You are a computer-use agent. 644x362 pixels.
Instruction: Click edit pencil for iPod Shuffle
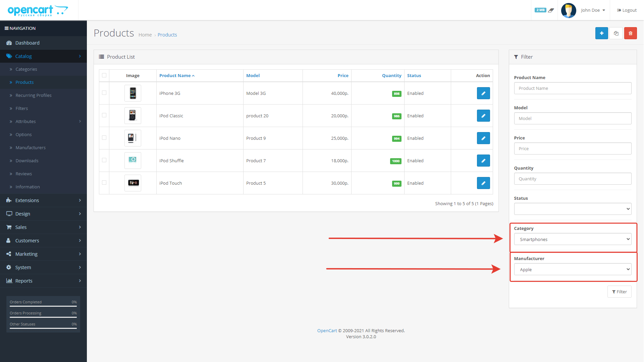(483, 161)
